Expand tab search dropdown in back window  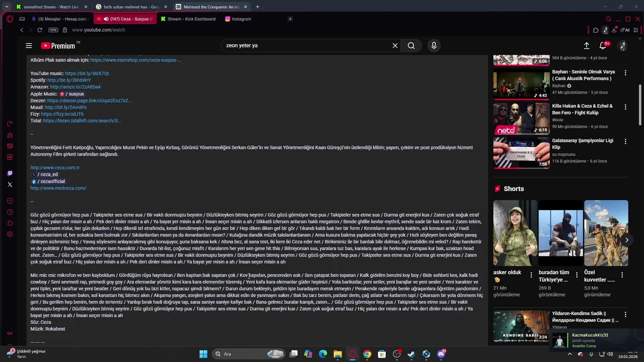point(7,7)
